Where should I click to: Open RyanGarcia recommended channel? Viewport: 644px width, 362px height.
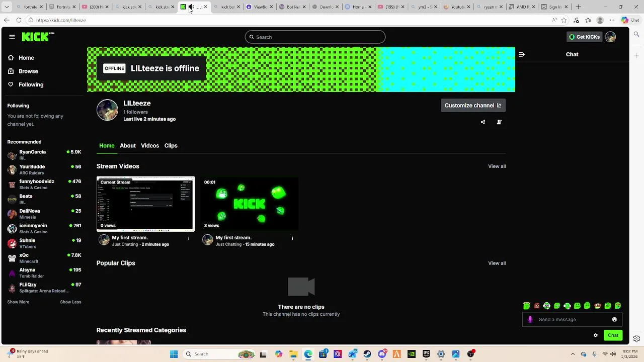44,155
